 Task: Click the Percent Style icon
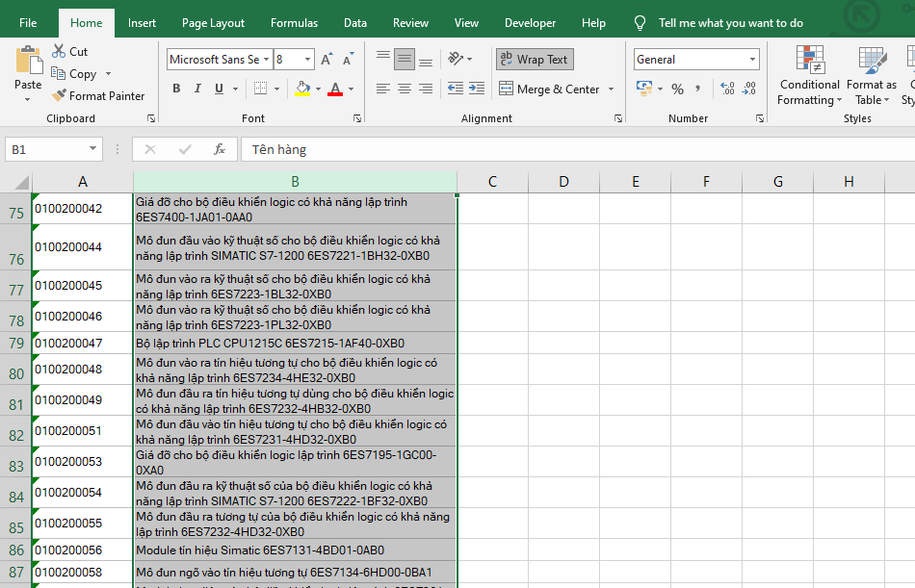677,89
